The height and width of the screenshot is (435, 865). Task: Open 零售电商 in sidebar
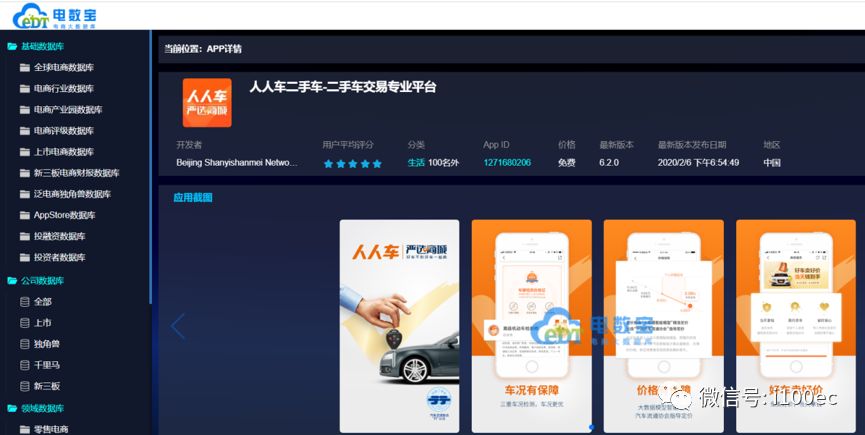click(51, 429)
